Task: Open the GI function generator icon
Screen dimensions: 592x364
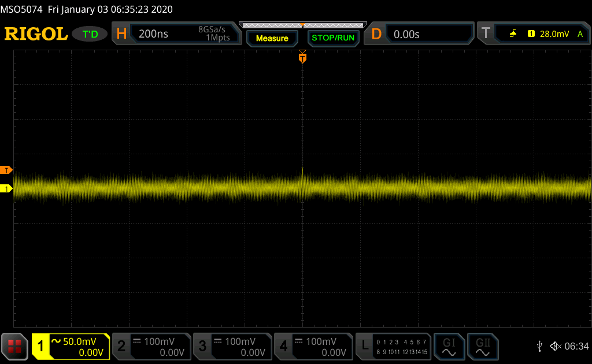Action: [x=449, y=346]
